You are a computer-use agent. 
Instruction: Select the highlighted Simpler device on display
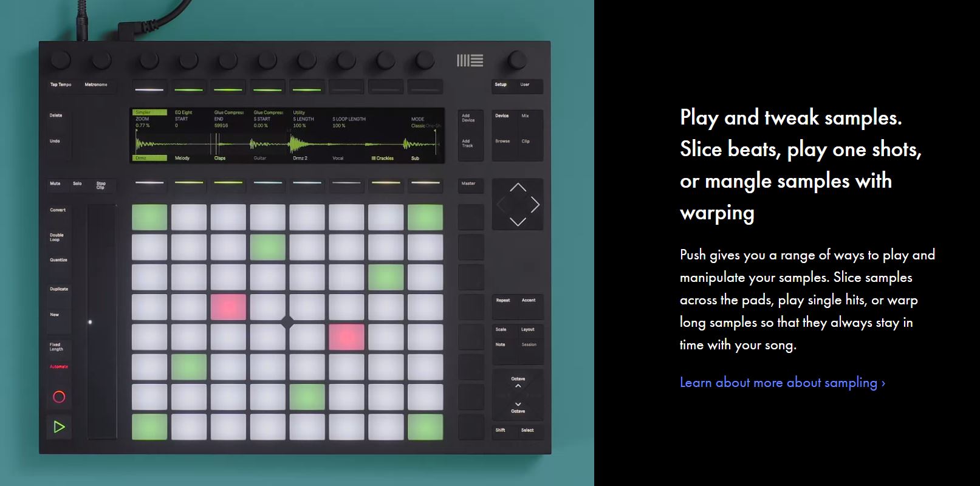click(x=149, y=112)
